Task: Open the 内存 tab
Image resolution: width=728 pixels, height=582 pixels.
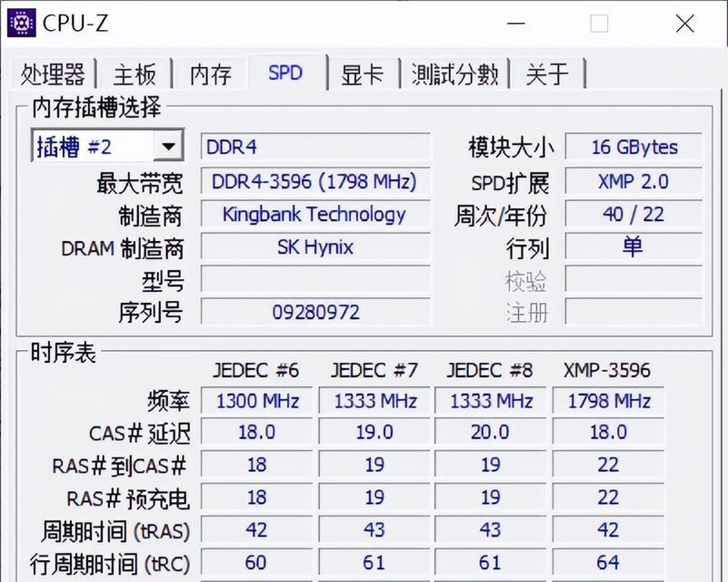Action: pyautogui.click(x=210, y=74)
